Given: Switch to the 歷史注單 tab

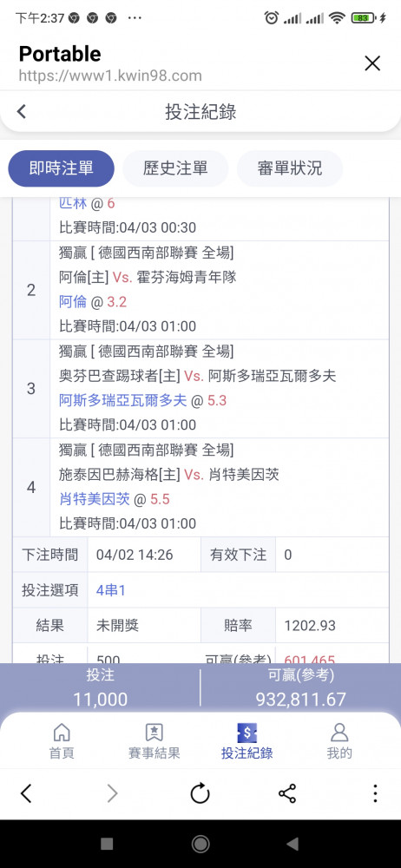Looking at the screenshot, I should [x=175, y=168].
